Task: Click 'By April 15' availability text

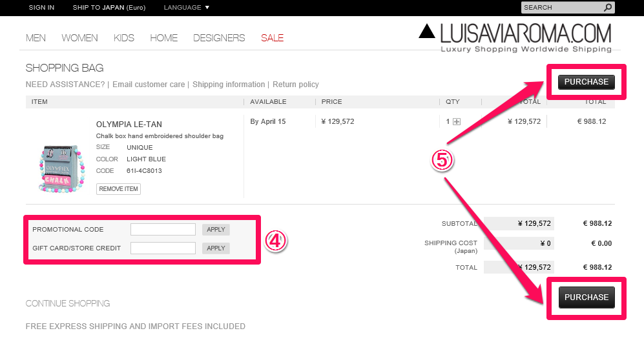Action: [268, 121]
